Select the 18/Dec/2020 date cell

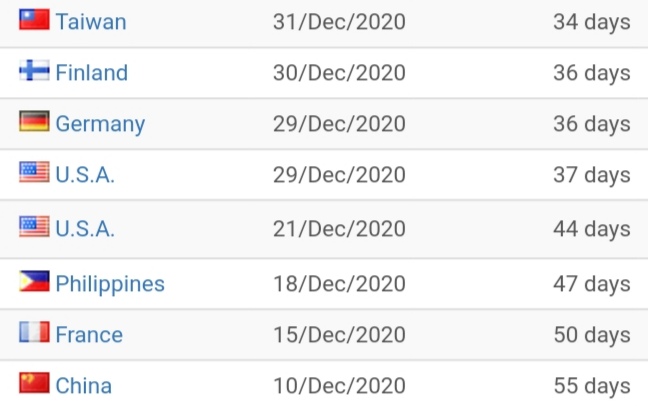[339, 284]
